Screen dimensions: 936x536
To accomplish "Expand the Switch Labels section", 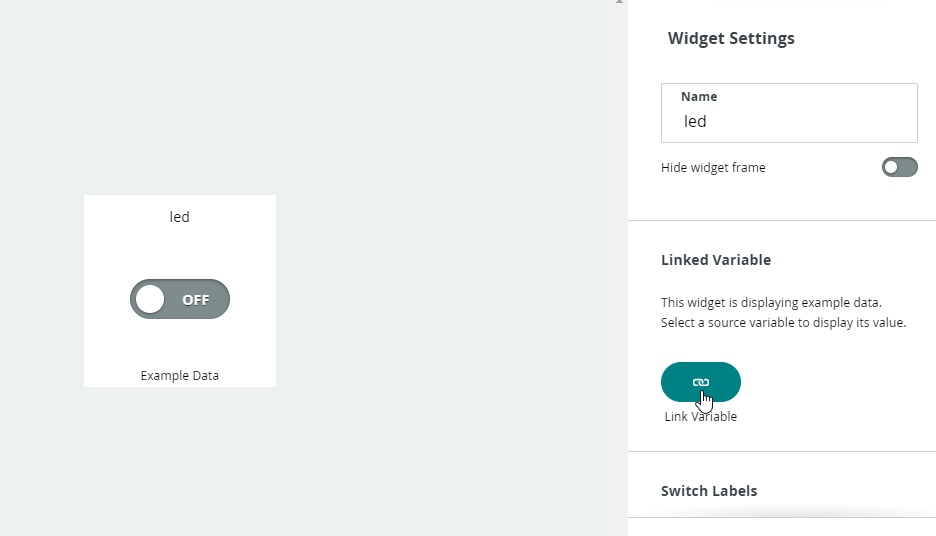I will (x=709, y=491).
